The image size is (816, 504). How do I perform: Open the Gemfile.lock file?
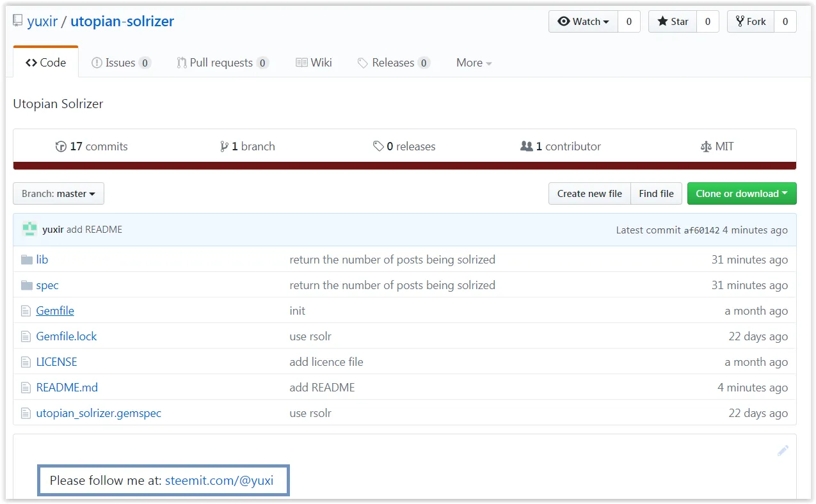(x=67, y=336)
